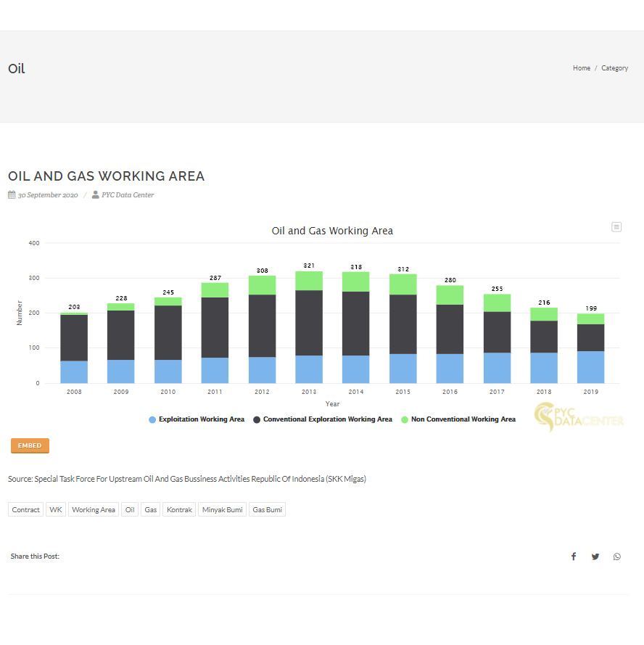Click the 287 total label above 2011
This screenshot has height=645, width=644.
[215, 278]
